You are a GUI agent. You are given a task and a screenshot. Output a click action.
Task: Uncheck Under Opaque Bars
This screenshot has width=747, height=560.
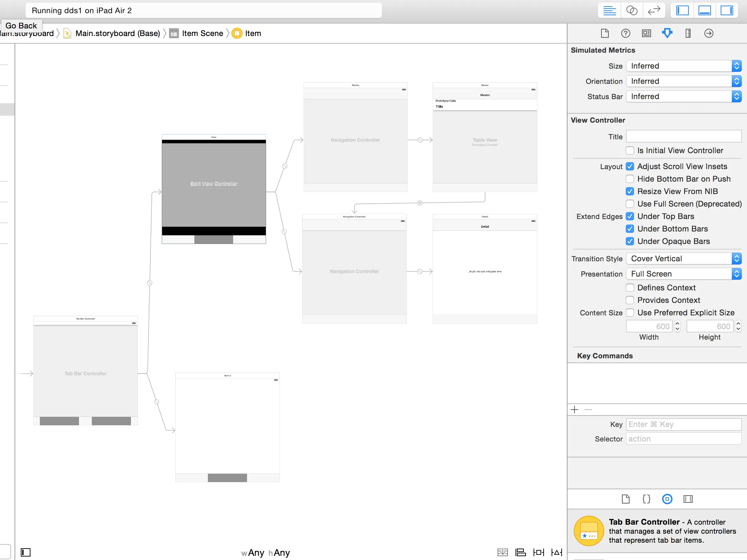pyautogui.click(x=630, y=241)
